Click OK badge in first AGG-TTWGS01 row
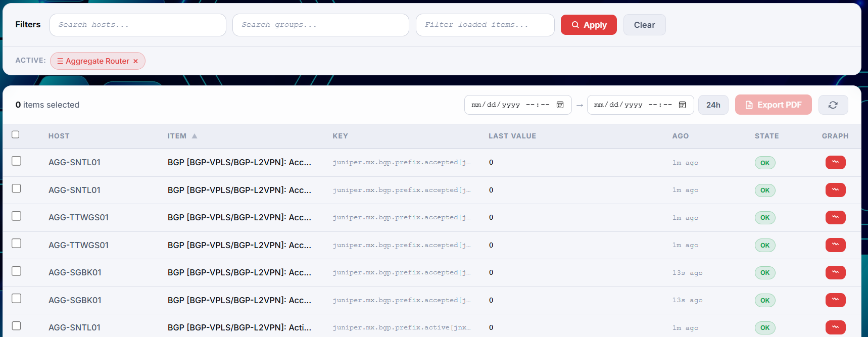The width and height of the screenshot is (868, 337). (x=765, y=218)
